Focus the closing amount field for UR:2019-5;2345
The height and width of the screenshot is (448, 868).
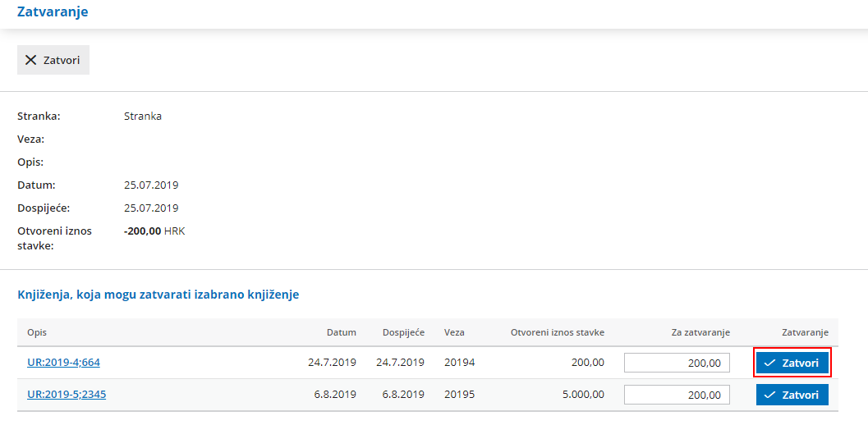677,395
